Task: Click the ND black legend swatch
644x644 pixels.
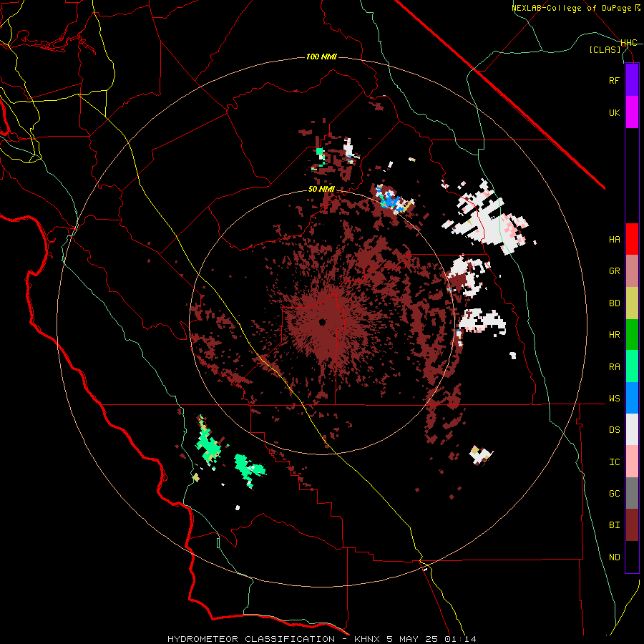Action: point(632,557)
